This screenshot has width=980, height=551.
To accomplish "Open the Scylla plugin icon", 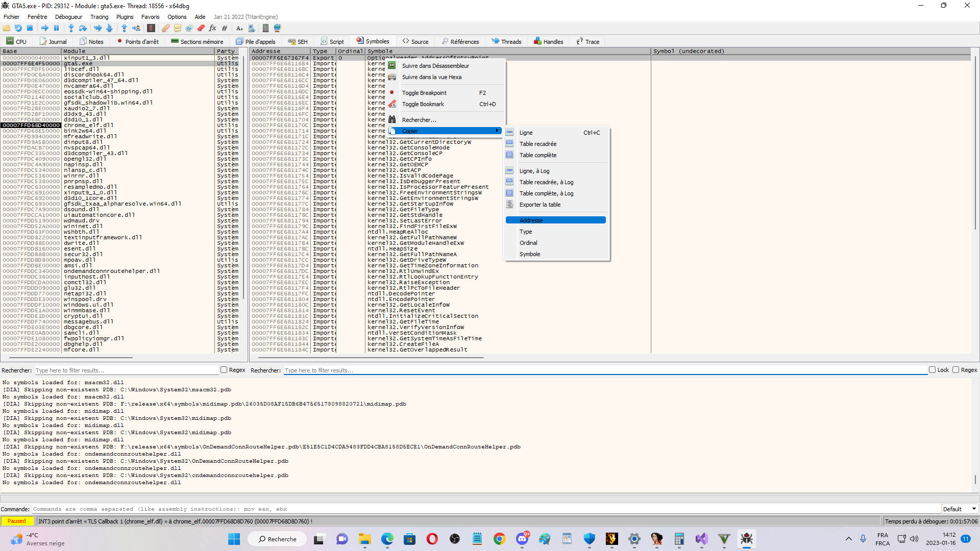I will [x=151, y=28].
